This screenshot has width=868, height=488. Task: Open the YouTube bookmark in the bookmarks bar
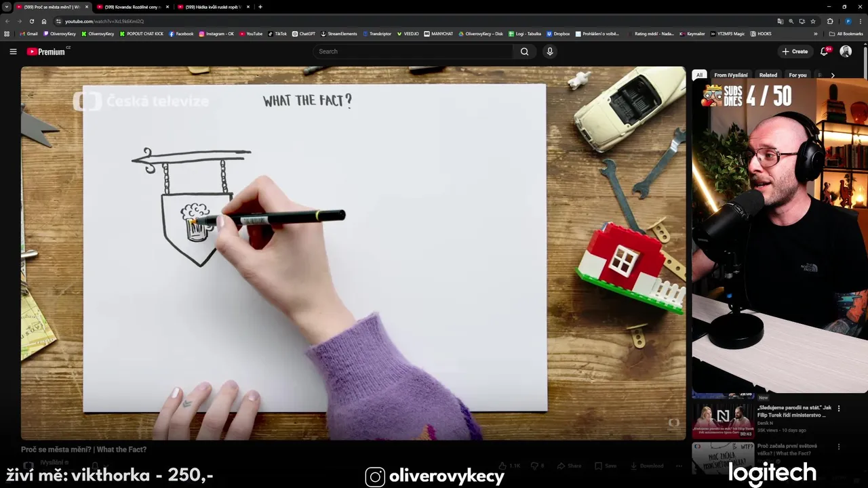point(251,33)
